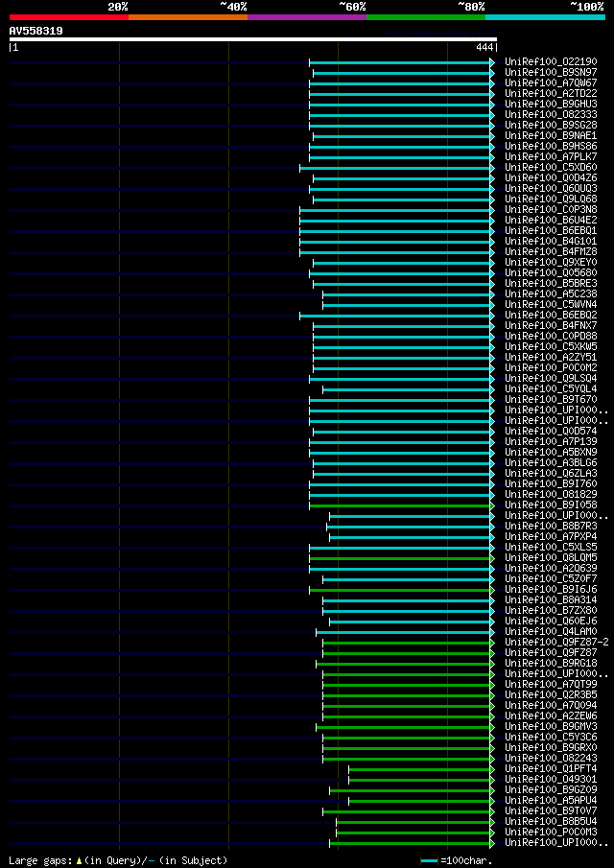
Task: Select the UniRef100_B4G101 hit label
Action: [x=551, y=241]
